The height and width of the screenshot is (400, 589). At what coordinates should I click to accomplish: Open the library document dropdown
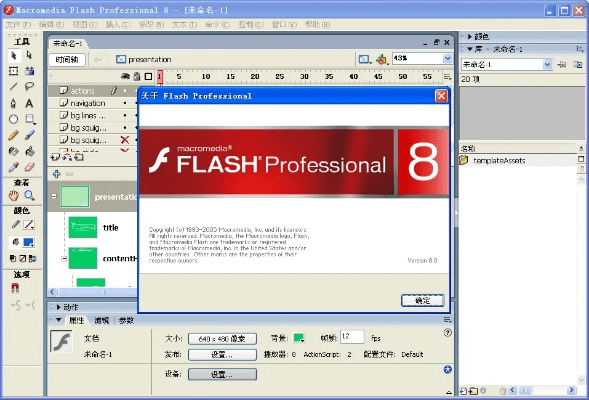click(x=548, y=65)
